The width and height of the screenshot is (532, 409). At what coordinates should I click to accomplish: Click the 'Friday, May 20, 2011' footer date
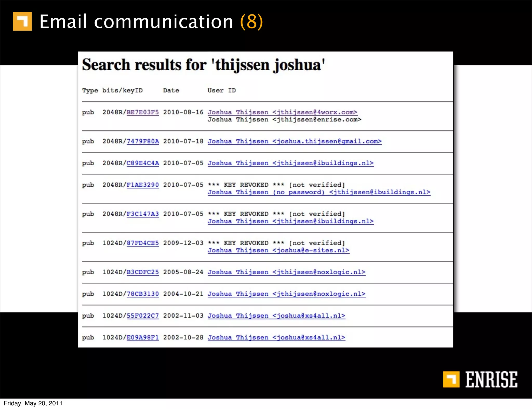click(33, 403)
